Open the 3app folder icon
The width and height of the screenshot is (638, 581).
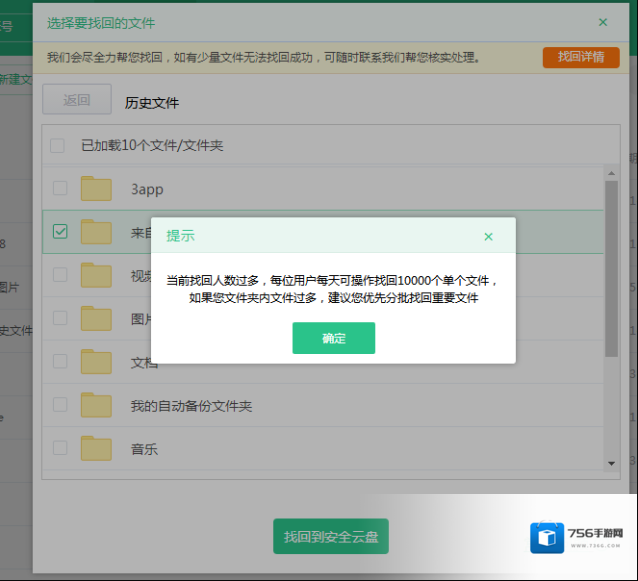pos(96,188)
